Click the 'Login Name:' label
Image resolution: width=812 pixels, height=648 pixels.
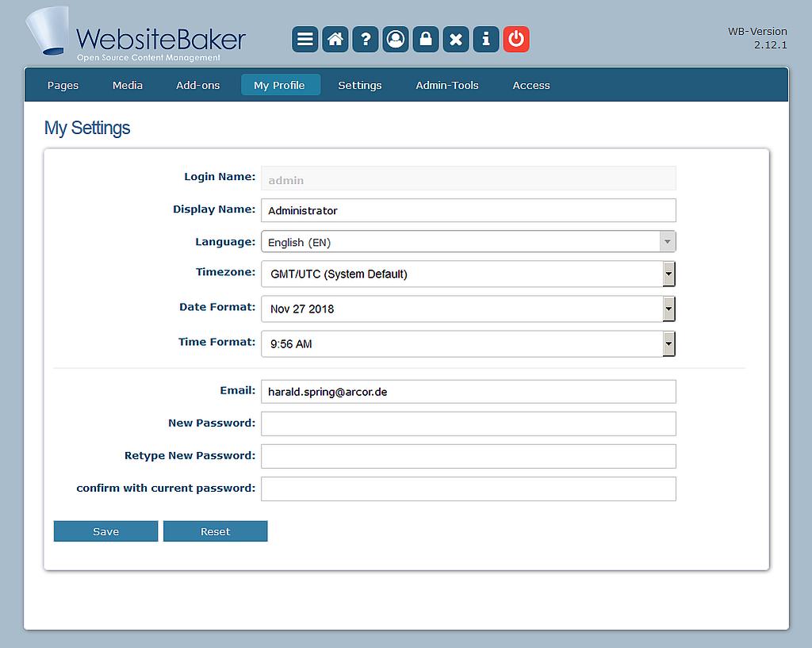tap(220, 177)
